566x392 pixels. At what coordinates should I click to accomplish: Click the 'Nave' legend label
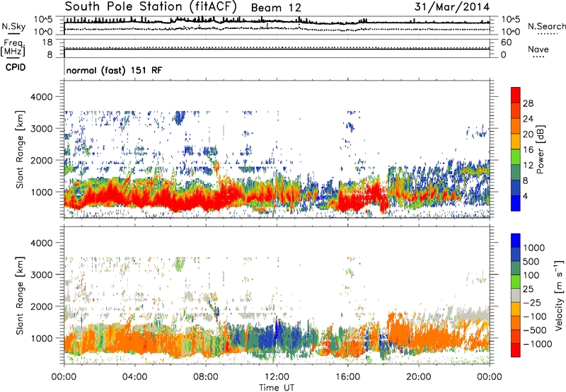[538, 50]
